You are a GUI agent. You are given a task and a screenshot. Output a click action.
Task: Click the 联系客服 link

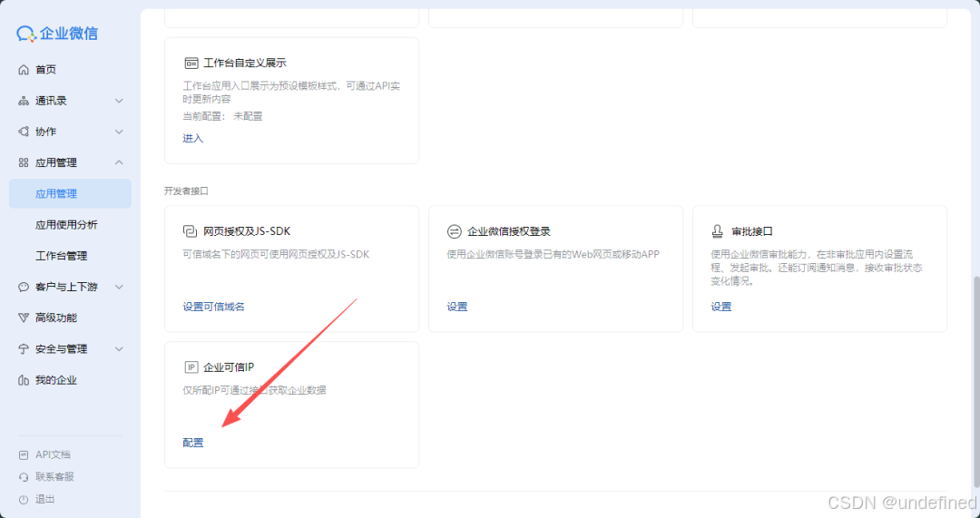click(55, 477)
